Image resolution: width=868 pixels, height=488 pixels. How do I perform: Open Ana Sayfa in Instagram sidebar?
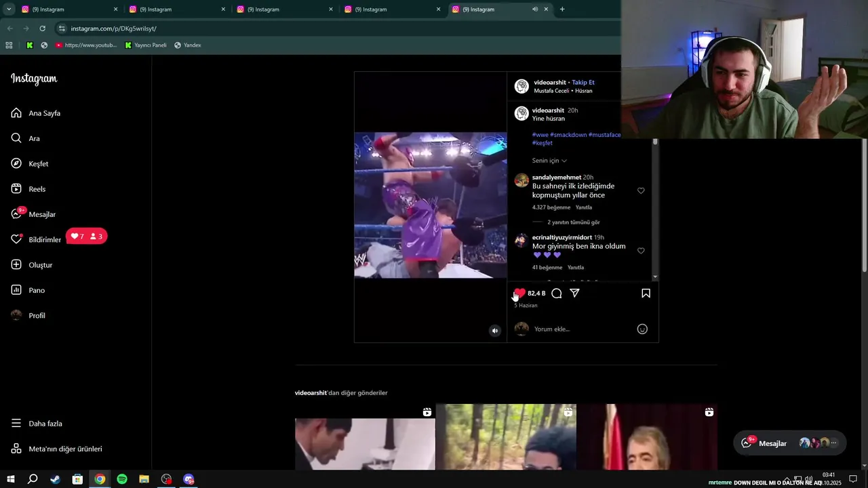[36, 113]
